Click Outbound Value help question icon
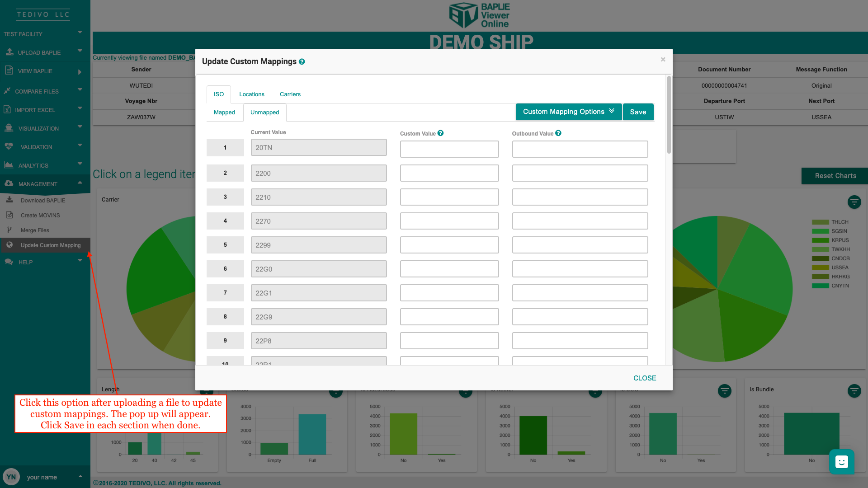This screenshot has width=868, height=488. tap(558, 133)
